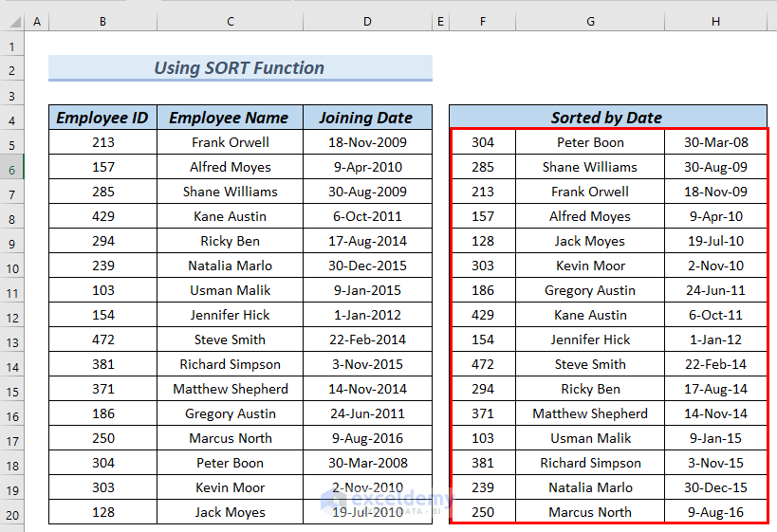The image size is (777, 532).
Task: Click the 'Sorted by Date' header cell
Action: [608, 118]
